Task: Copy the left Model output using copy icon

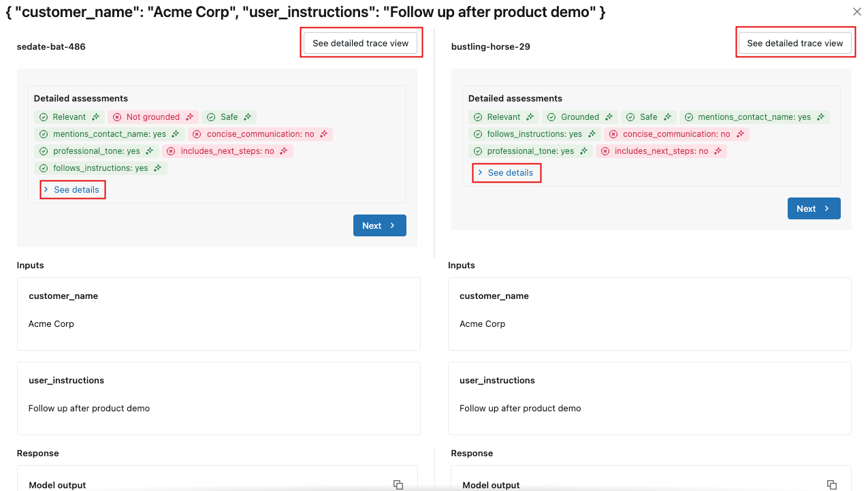Action: [x=398, y=485]
